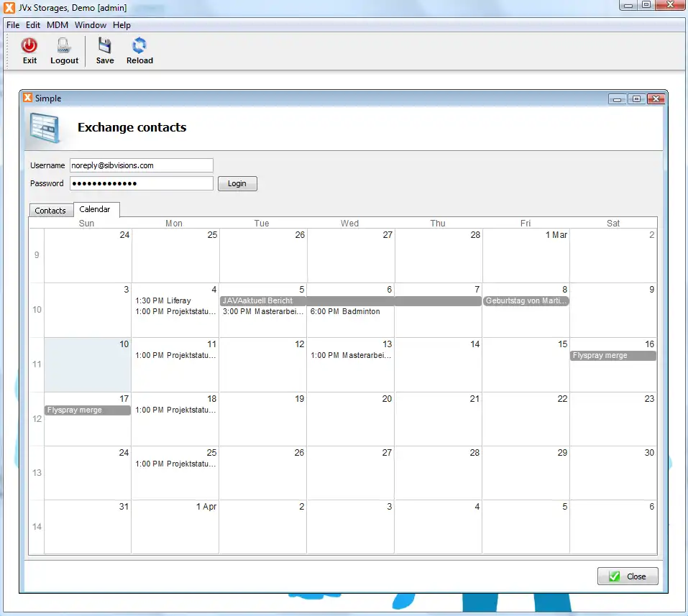Image resolution: width=688 pixels, height=616 pixels.
Task: Open the Help menu
Action: pyautogui.click(x=121, y=25)
